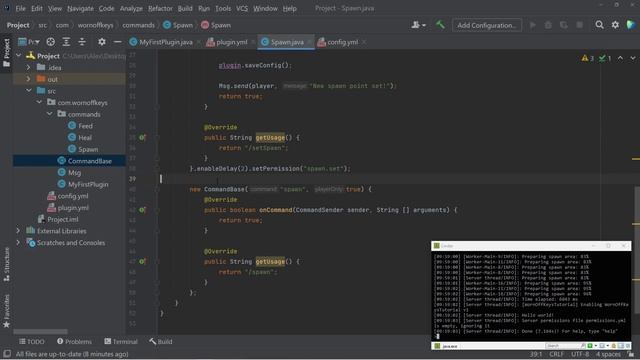Expand Scratches and Consoles node
640x360 pixels.
pyautogui.click(x=18, y=242)
